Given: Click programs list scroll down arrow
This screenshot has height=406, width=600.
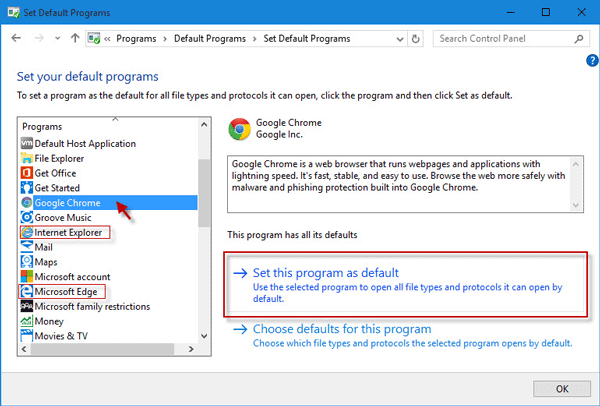Looking at the screenshot, I should (204, 336).
